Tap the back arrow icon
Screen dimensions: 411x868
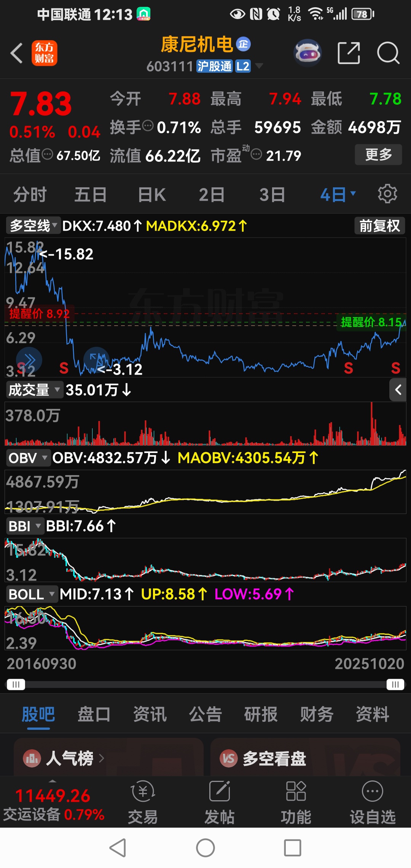pos(17,53)
